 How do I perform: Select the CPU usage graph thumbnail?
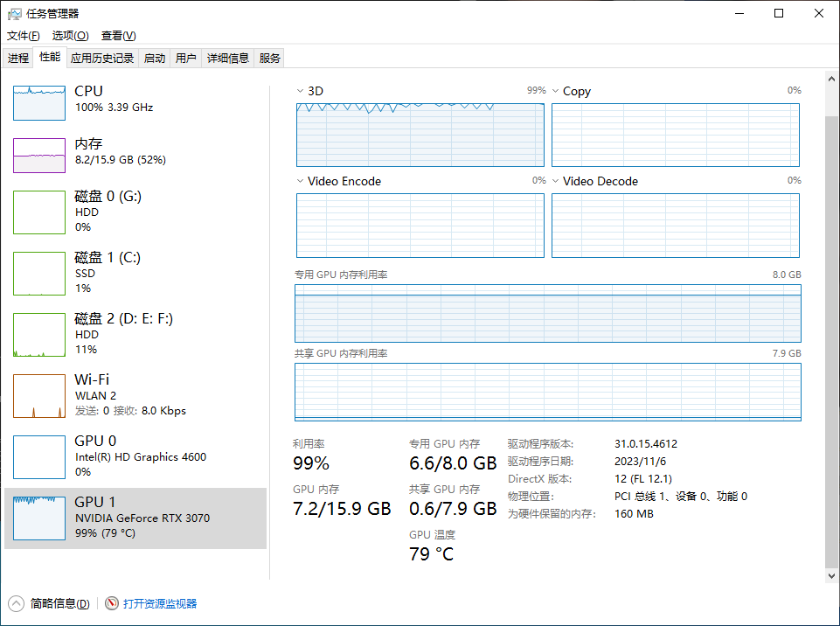coord(39,103)
